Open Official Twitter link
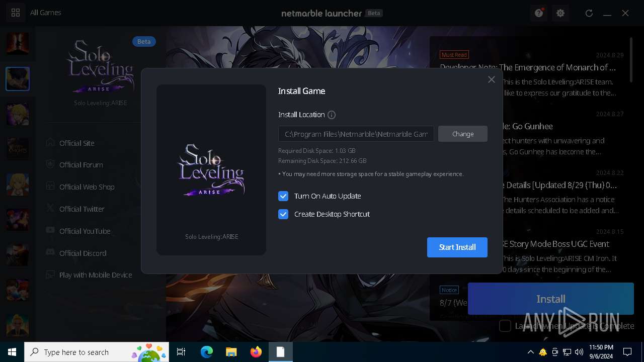Screen dimensions: 644x362 pos(82,209)
